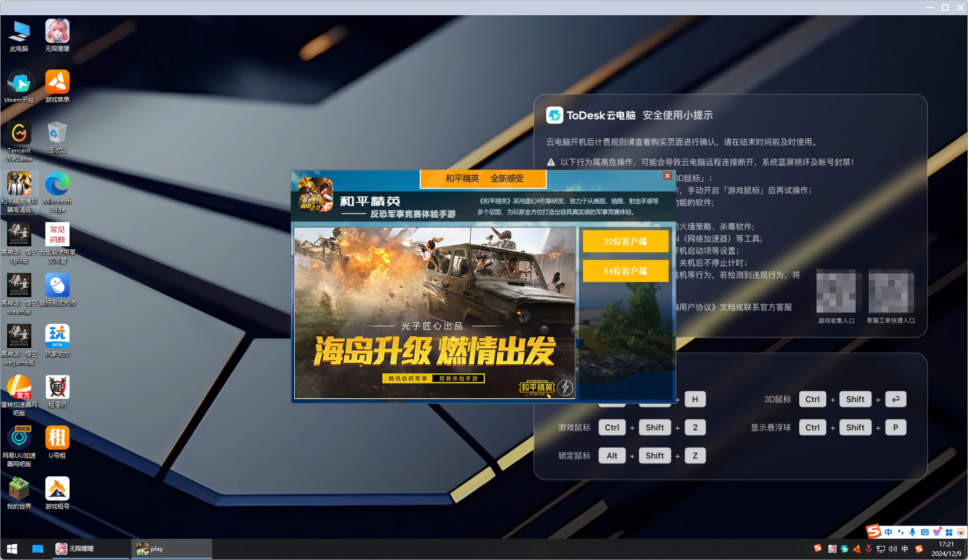Toggle Sogou punctuation mode on input bar
This screenshot has width=968, height=560.
point(901,532)
